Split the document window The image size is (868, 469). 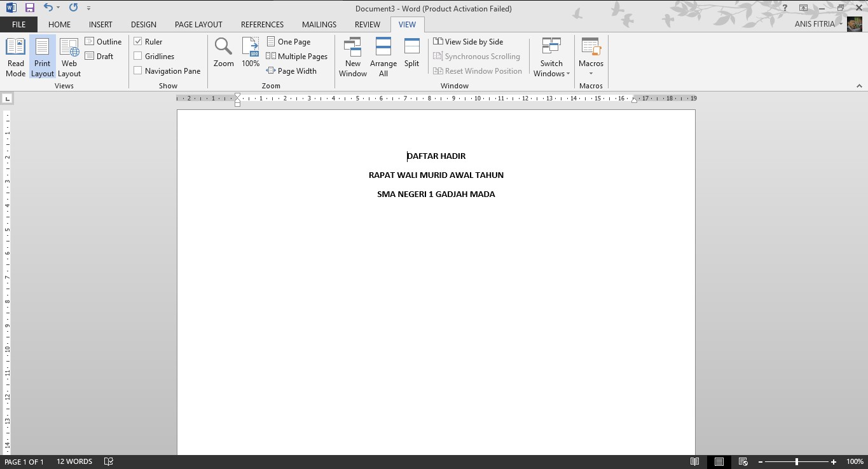click(x=411, y=52)
